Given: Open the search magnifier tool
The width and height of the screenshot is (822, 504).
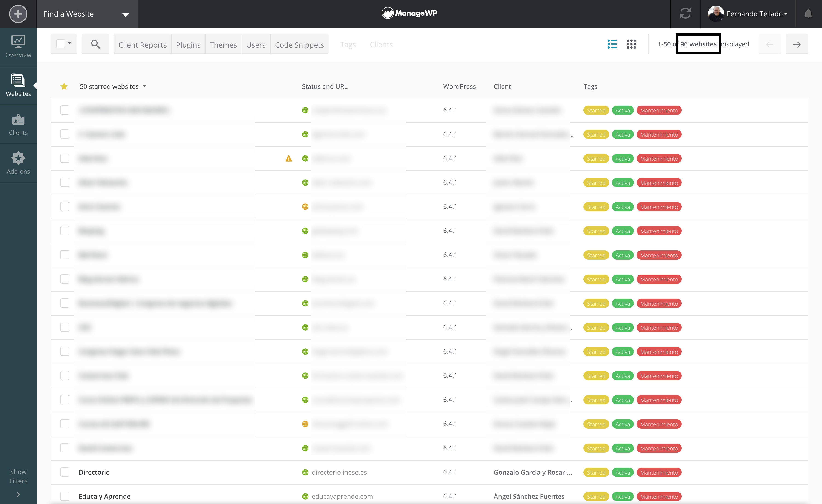Looking at the screenshot, I should pos(95,44).
